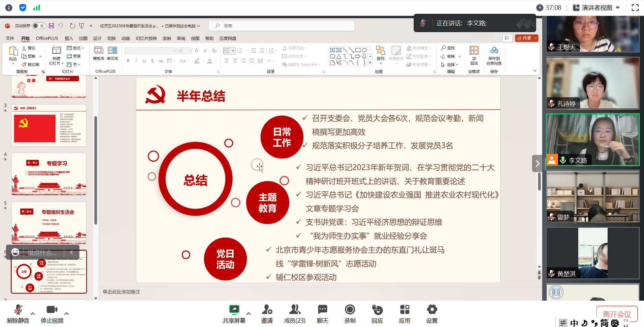Open the 回应 reactions icon

[x=377, y=309]
